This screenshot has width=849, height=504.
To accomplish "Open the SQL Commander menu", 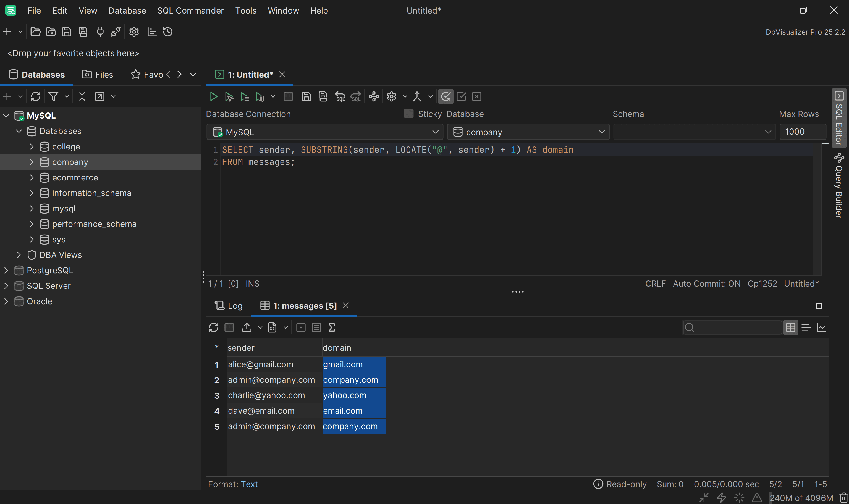I will click(x=190, y=11).
